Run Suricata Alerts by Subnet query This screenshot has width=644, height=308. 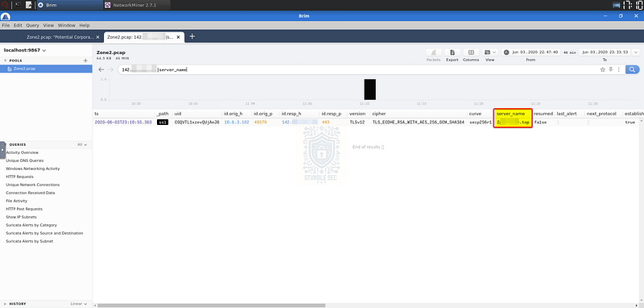30,241
